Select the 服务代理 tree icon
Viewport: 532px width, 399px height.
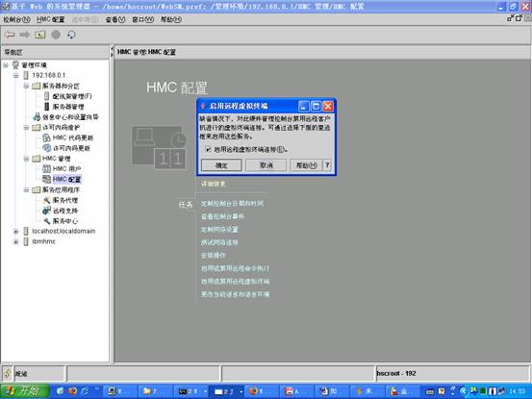pos(46,200)
